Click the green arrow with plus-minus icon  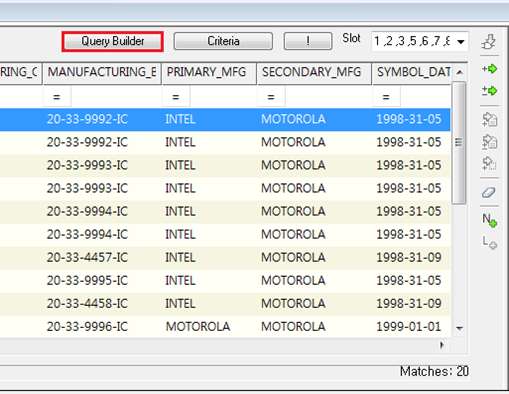pyautogui.click(x=489, y=91)
